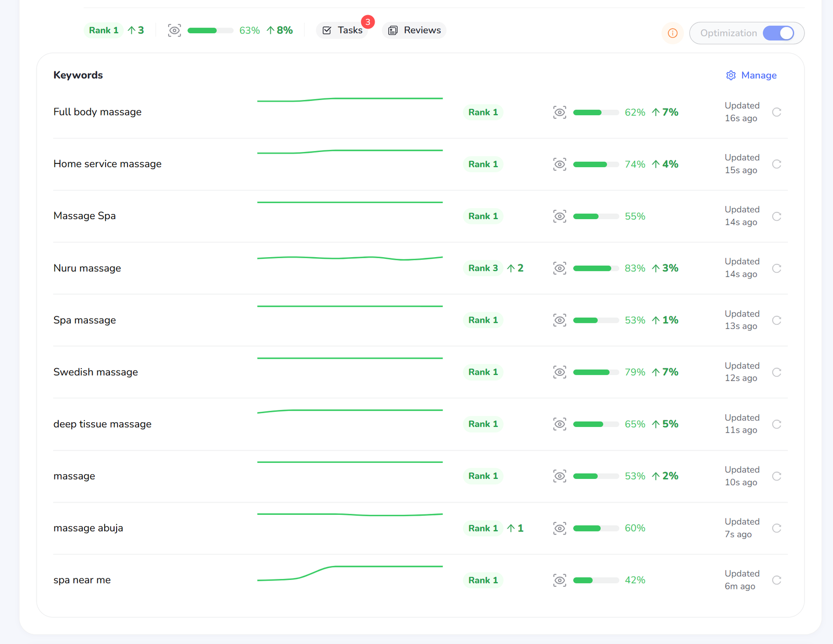
Task: Click the 63% visibility progress bar
Action: tap(210, 31)
